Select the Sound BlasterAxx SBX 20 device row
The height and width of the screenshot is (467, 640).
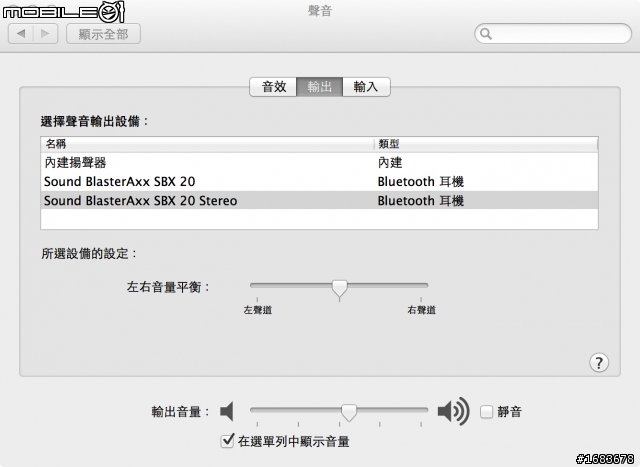(319, 181)
